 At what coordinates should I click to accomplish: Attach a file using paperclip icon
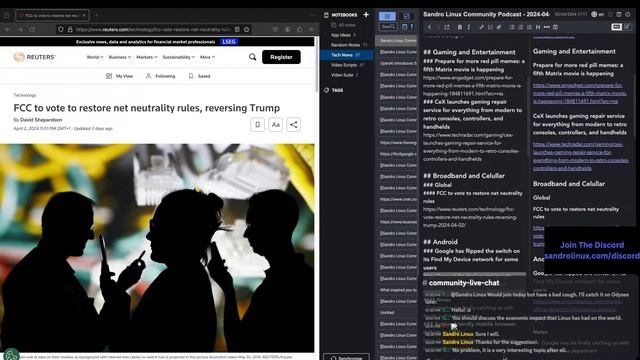(x=499, y=27)
